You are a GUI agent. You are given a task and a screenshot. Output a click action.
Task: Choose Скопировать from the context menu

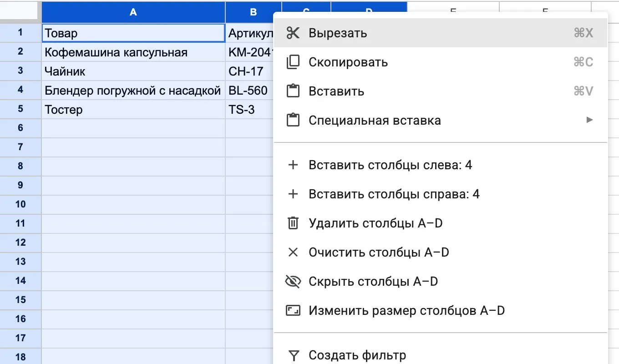pyautogui.click(x=441, y=62)
